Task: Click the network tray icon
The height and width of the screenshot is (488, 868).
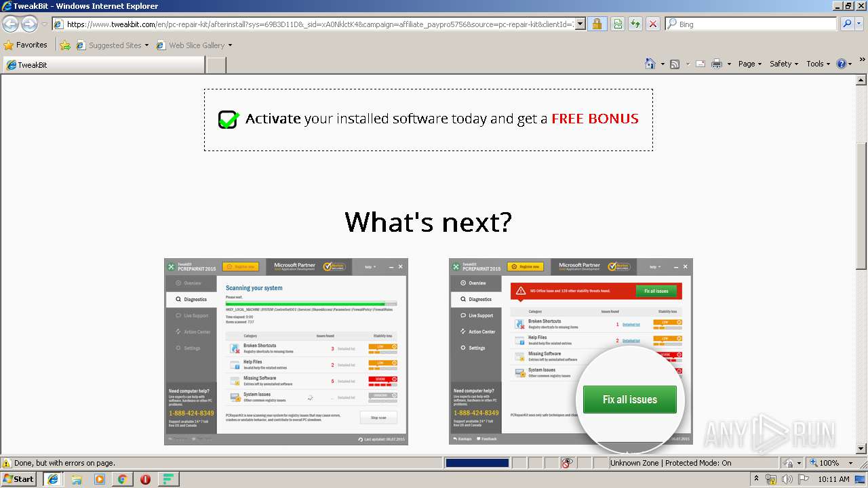Action: tap(771, 479)
